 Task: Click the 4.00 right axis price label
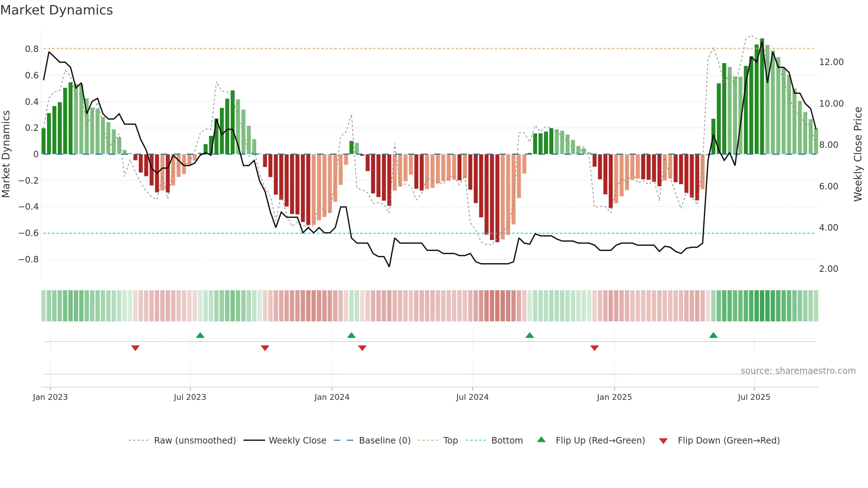[x=829, y=227]
